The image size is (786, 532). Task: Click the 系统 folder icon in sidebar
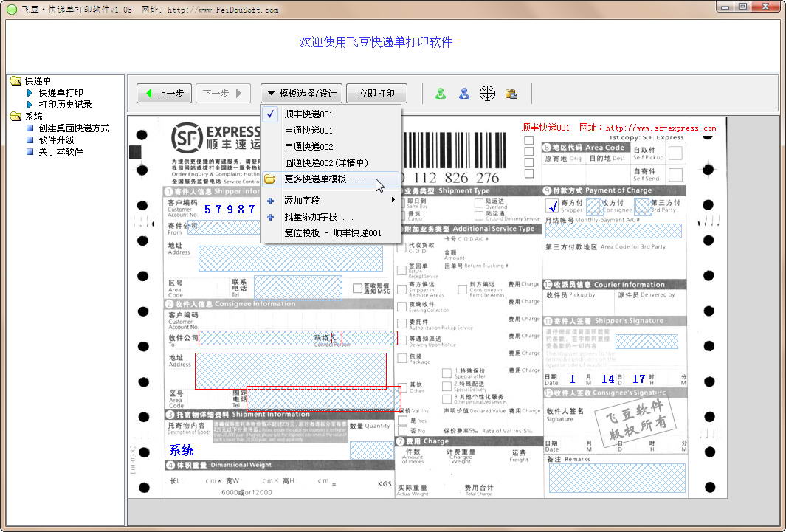click(x=15, y=117)
